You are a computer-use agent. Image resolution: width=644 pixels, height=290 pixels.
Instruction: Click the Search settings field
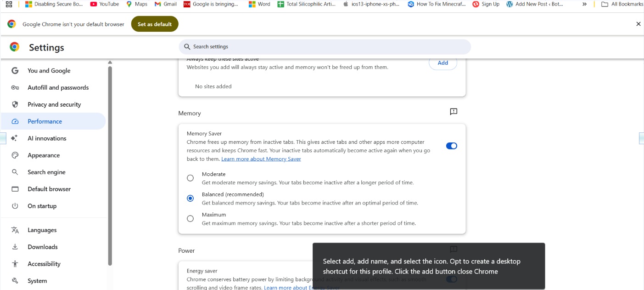[325, 46]
